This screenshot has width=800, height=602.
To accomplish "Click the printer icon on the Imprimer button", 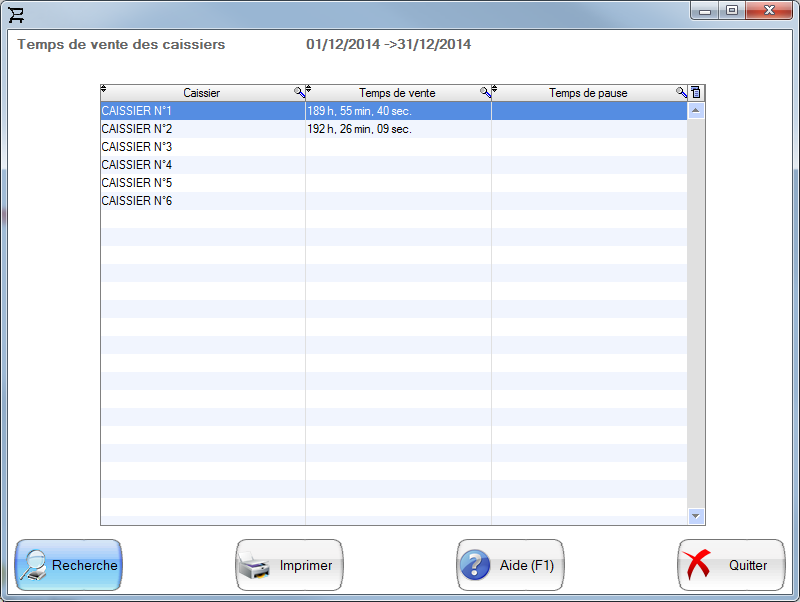I will pyautogui.click(x=256, y=565).
